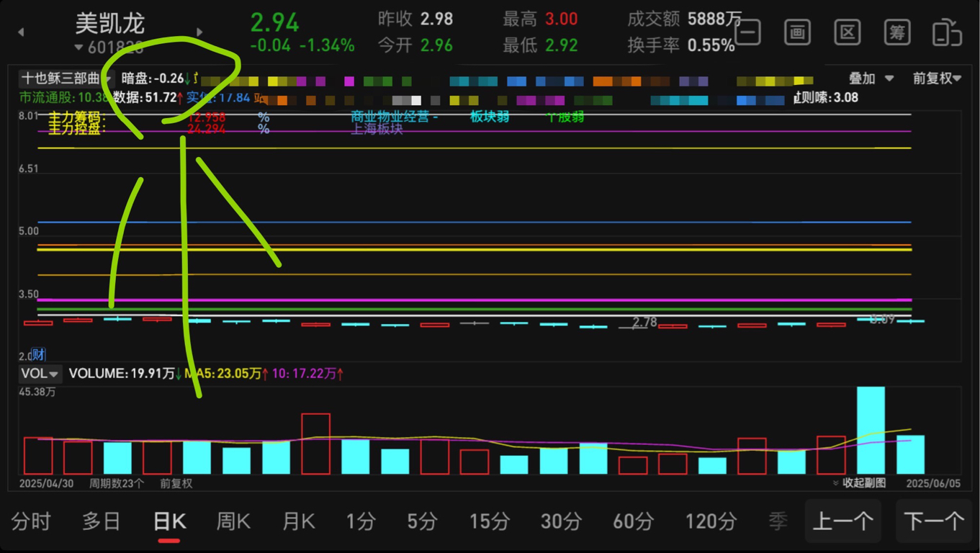Open the 区 range statistics icon
This screenshot has width=980, height=553.
pyautogui.click(x=848, y=32)
